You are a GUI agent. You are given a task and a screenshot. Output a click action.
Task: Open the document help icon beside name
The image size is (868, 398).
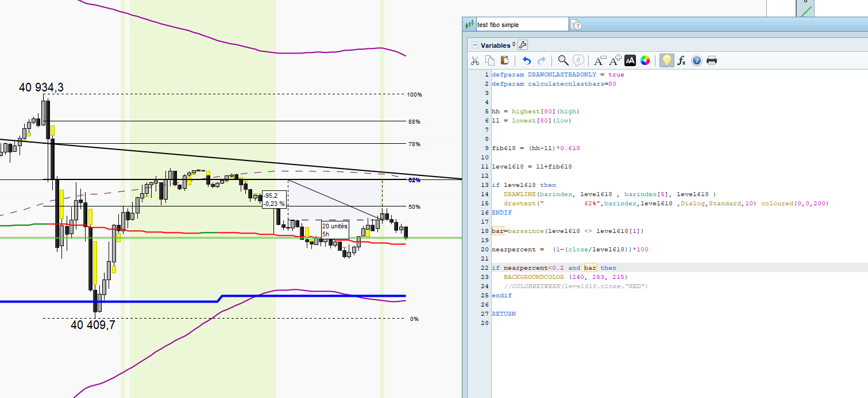tap(577, 25)
